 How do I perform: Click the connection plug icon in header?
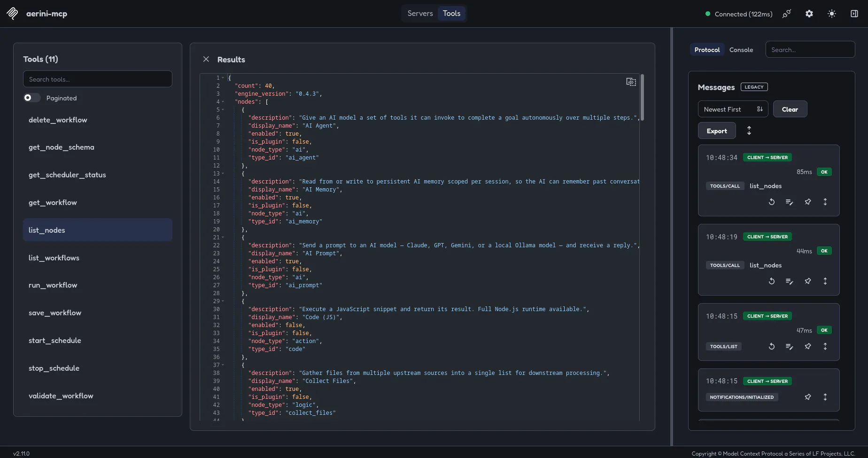pyautogui.click(x=787, y=14)
